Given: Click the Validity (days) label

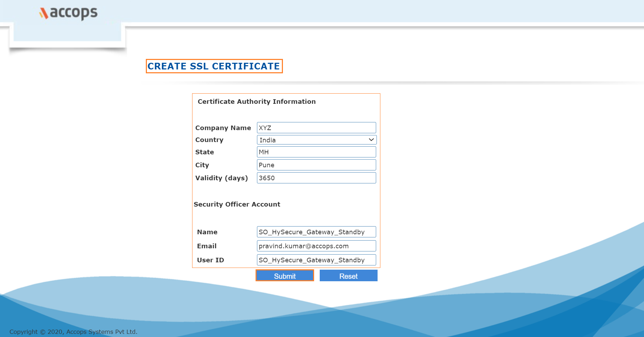Looking at the screenshot, I should point(222,178).
